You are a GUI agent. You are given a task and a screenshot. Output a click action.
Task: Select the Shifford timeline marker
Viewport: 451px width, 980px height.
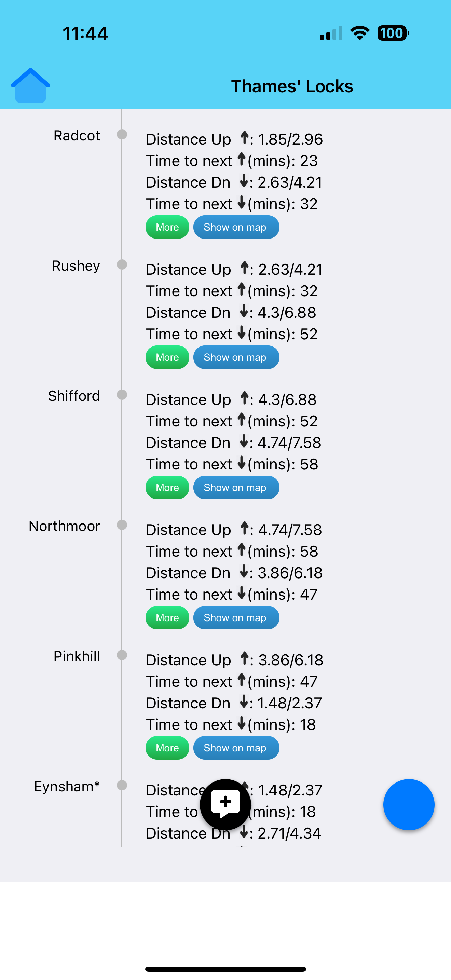122,395
